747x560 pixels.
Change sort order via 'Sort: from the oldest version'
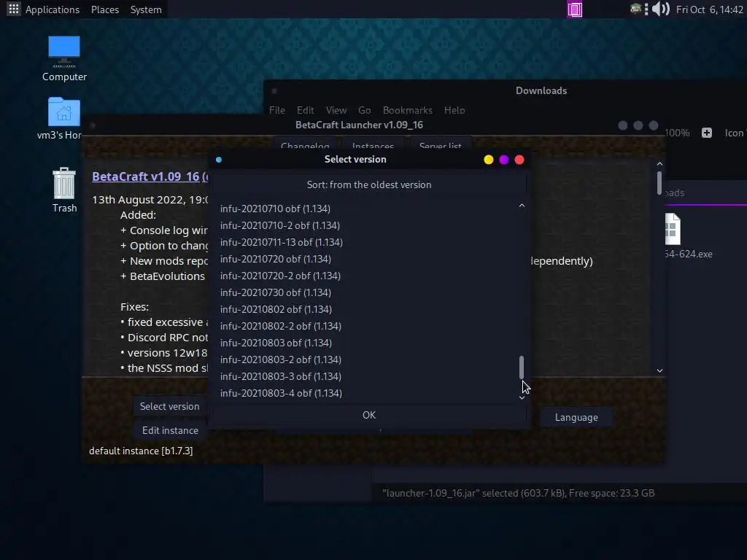coord(369,184)
